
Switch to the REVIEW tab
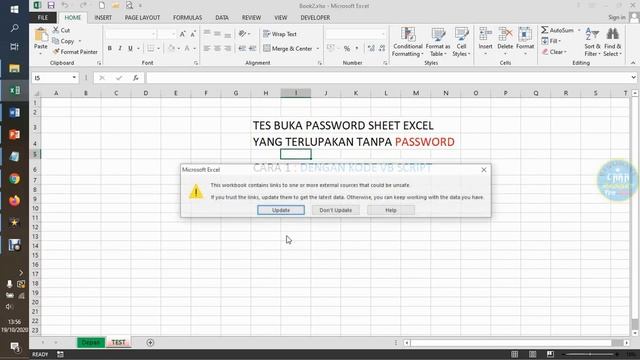[251, 18]
